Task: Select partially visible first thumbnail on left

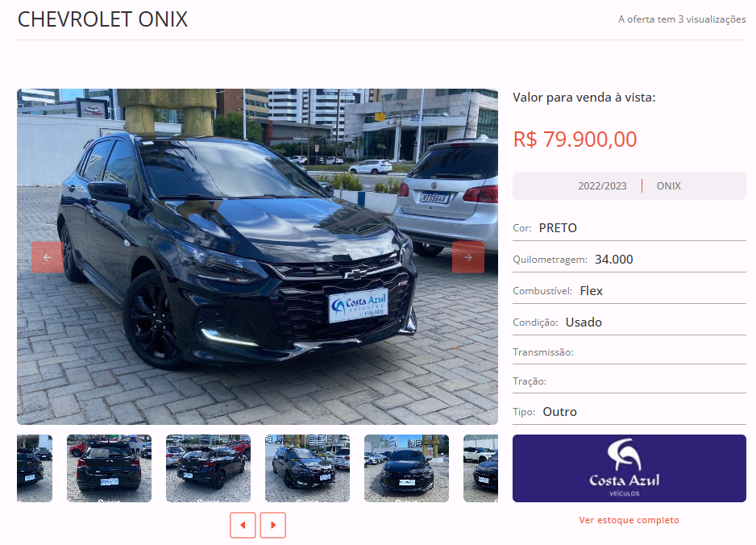Action: coord(35,468)
